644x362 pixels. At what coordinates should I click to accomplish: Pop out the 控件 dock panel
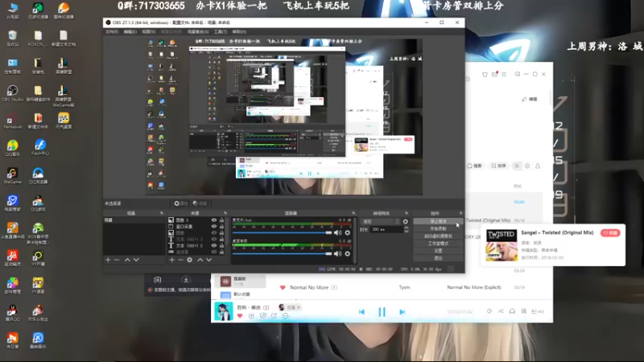pyautogui.click(x=460, y=213)
